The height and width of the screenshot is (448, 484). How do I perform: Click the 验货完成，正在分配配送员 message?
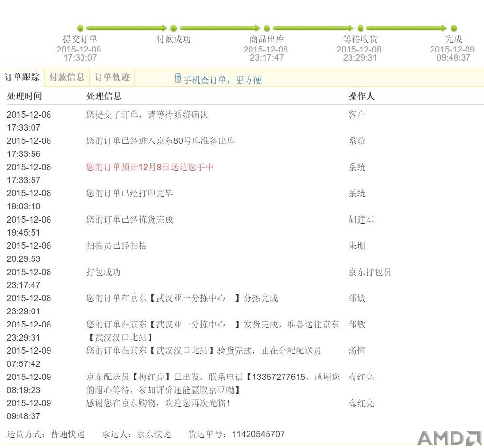point(204,351)
